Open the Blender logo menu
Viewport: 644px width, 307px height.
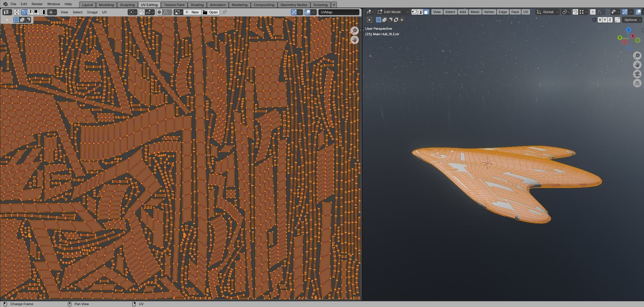(5, 4)
